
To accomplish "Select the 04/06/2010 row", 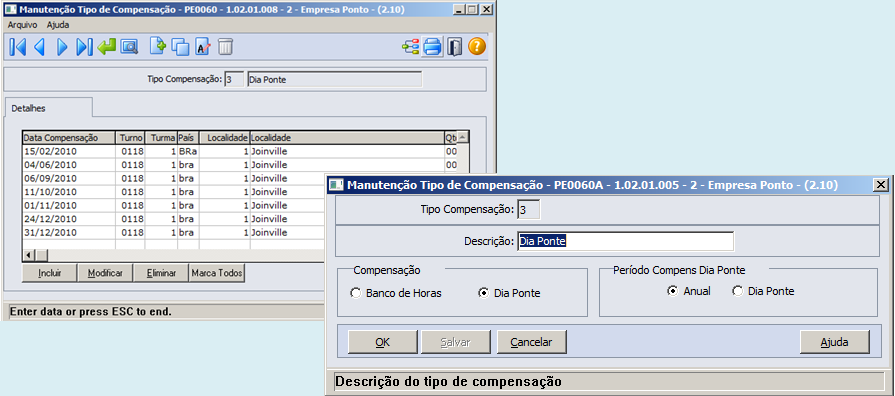I will (x=240, y=165).
